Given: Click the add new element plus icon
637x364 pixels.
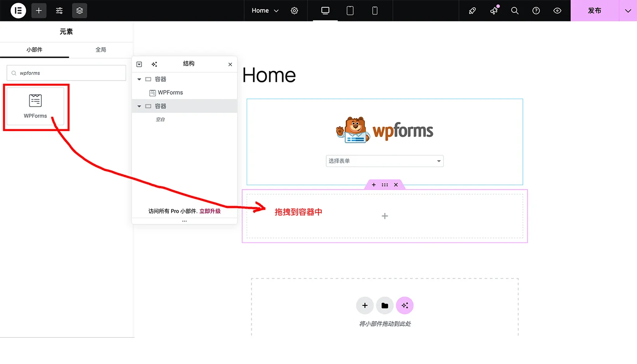Looking at the screenshot, I should coord(39,10).
